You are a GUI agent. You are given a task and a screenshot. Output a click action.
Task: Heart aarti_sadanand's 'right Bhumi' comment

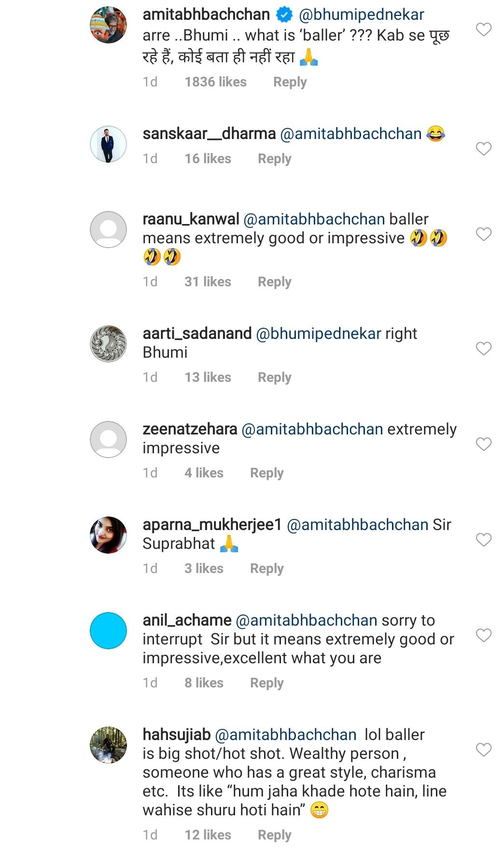[x=483, y=348]
